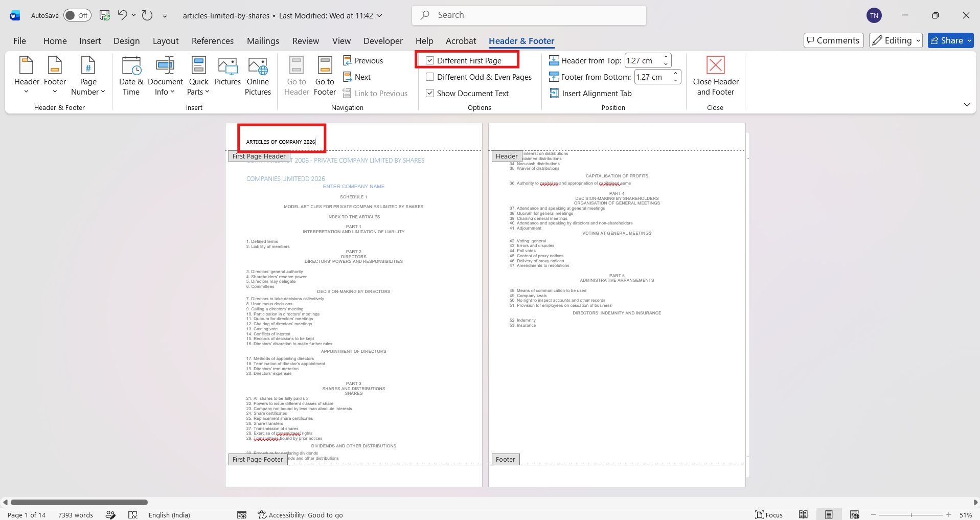Open Customize Quick Access Toolbar dropdown
Screen dimensions: 980x520
tap(165, 16)
